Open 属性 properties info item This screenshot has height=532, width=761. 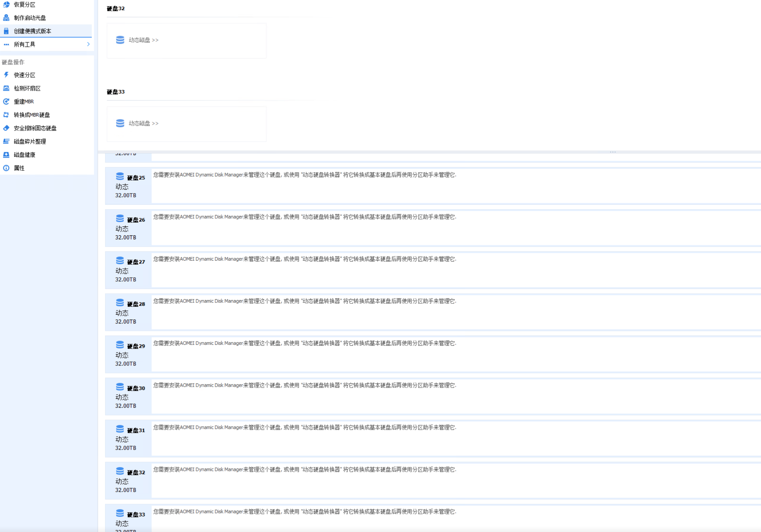pos(19,168)
